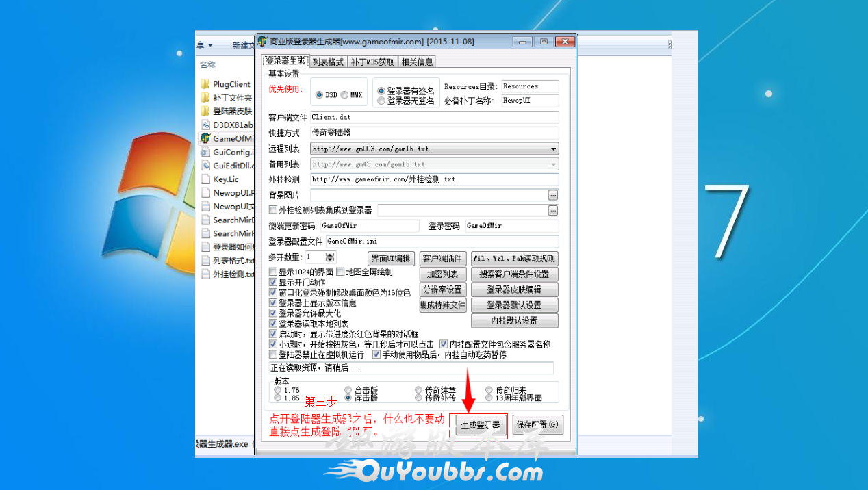Open the 备用列表 dropdown arrow

tap(553, 164)
